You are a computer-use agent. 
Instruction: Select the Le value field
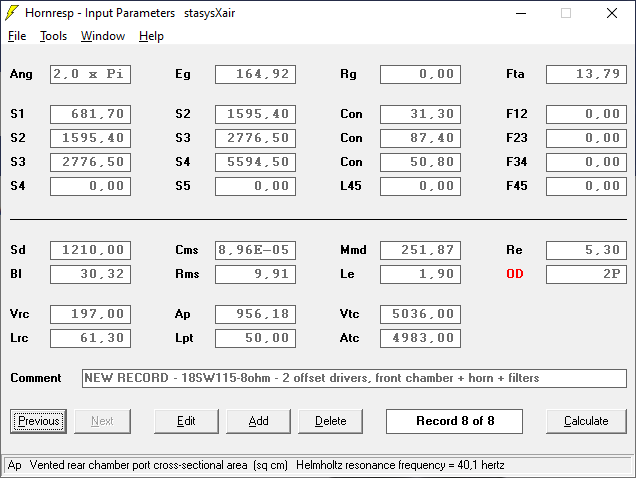420,274
